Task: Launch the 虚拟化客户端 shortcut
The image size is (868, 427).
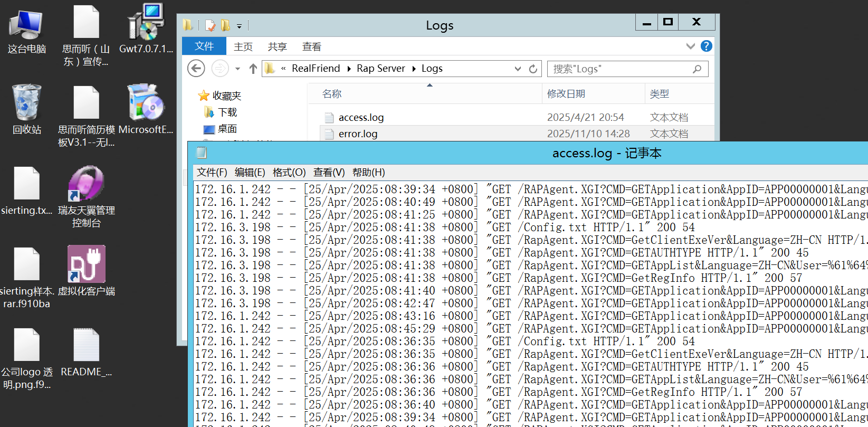Action: coord(86,271)
